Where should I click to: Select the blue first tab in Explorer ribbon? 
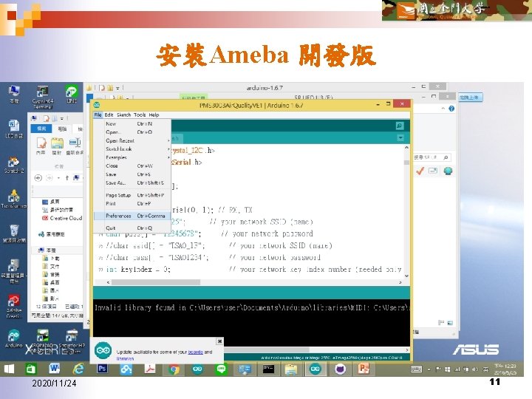click(41, 129)
